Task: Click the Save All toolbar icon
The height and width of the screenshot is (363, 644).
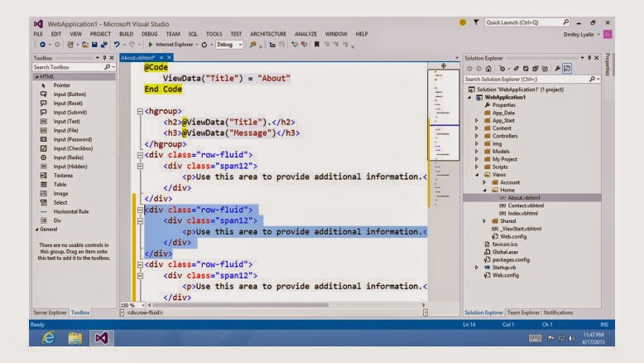Action: click(104, 45)
